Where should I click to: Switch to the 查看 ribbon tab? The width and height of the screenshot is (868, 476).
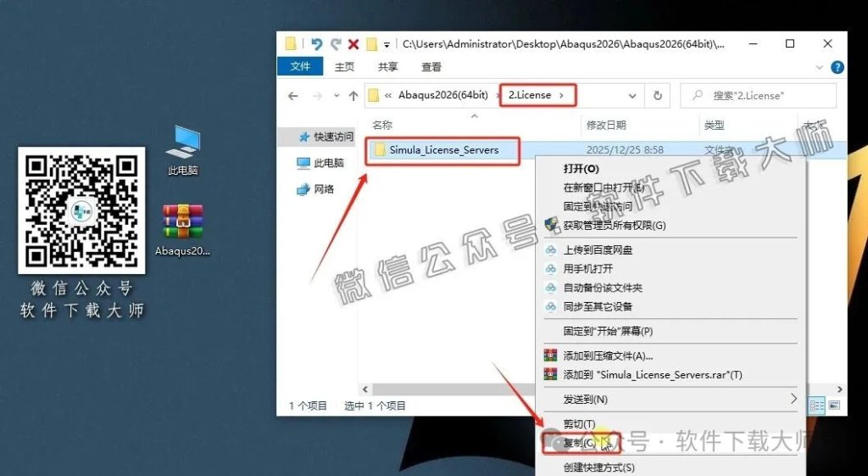(431, 66)
